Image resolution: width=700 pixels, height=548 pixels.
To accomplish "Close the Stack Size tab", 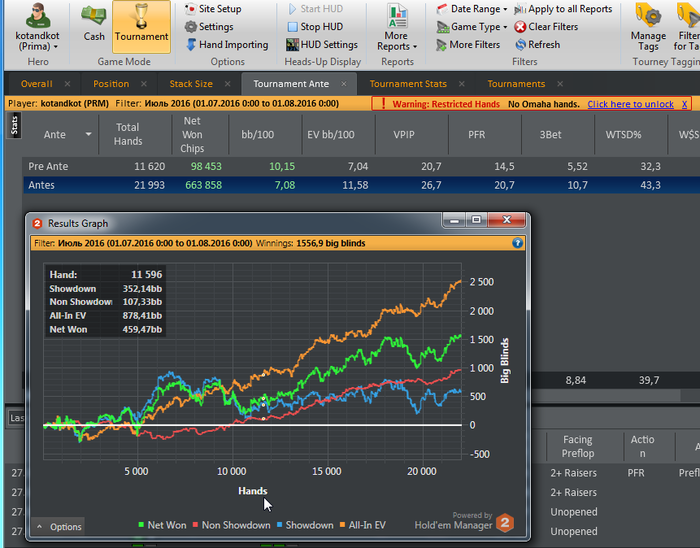I will click(x=228, y=84).
